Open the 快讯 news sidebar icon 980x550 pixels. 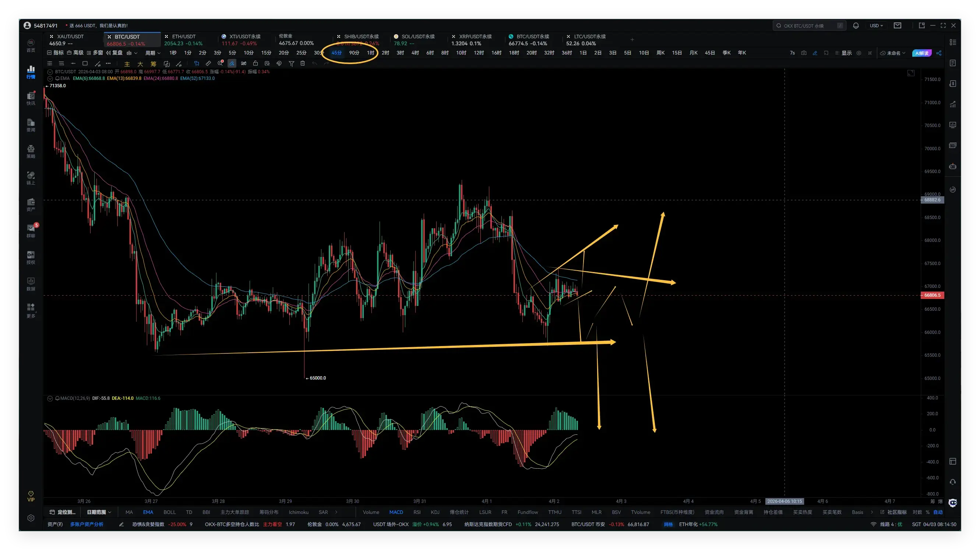(31, 98)
